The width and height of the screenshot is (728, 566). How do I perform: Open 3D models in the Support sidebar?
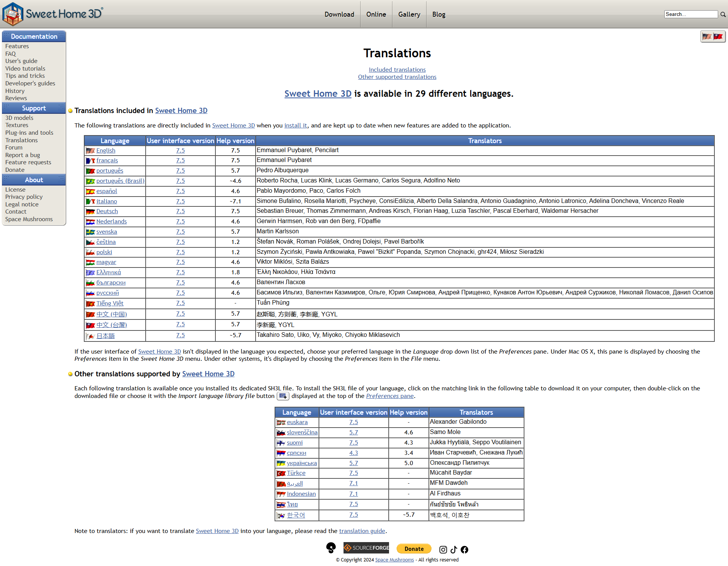click(19, 118)
